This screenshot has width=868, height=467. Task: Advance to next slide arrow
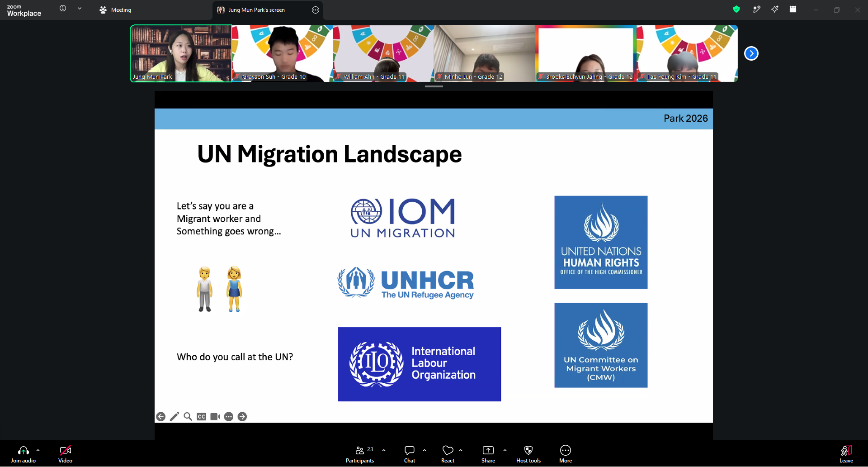[242, 417]
